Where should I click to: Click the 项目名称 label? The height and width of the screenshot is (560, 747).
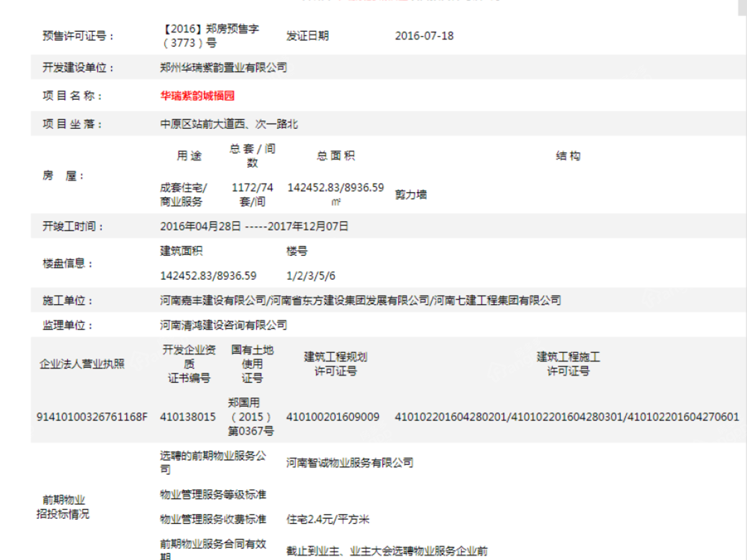pyautogui.click(x=73, y=96)
